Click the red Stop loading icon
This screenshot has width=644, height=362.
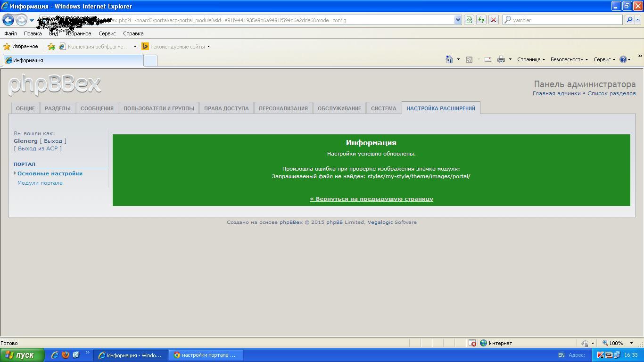[493, 20]
